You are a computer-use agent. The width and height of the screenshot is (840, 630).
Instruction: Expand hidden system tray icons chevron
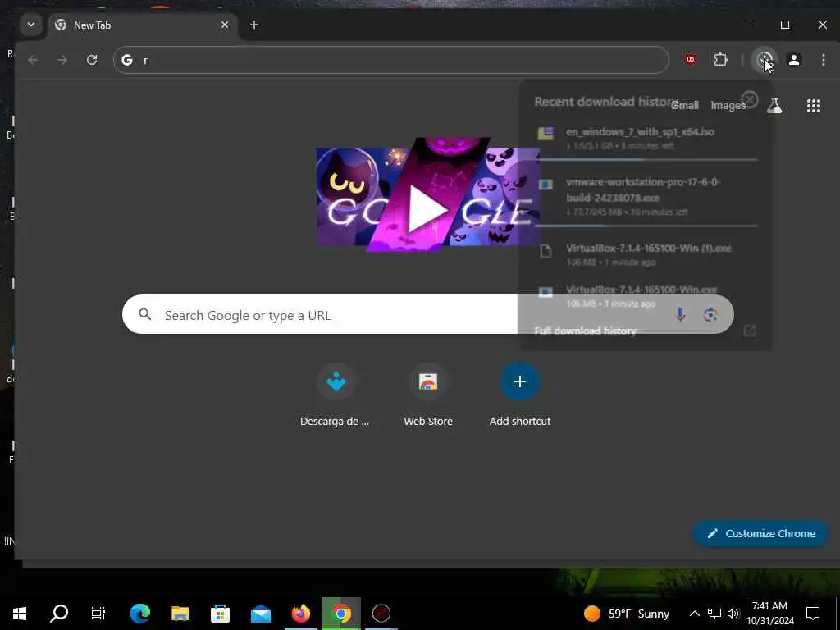tap(694, 614)
